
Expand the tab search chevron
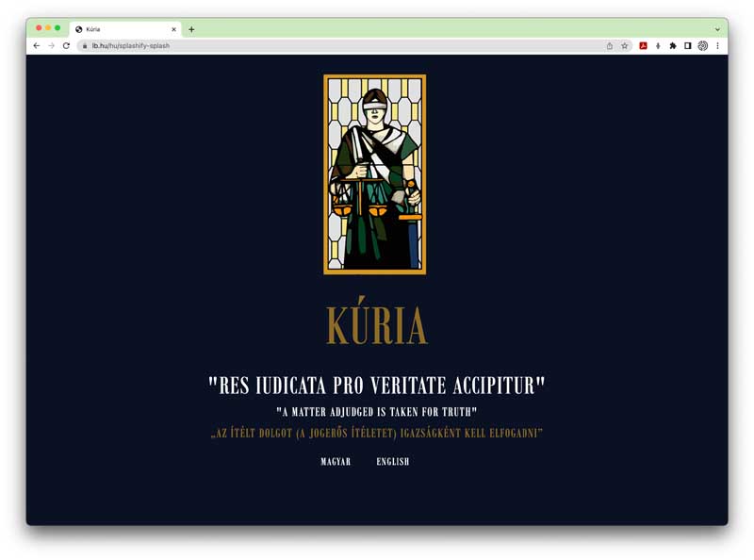click(717, 29)
